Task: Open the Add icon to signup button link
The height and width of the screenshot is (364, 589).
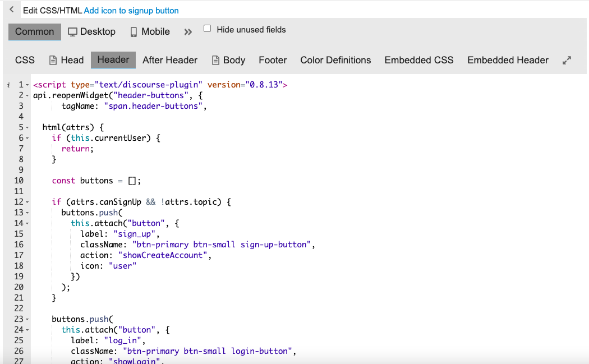Action: pos(131,11)
